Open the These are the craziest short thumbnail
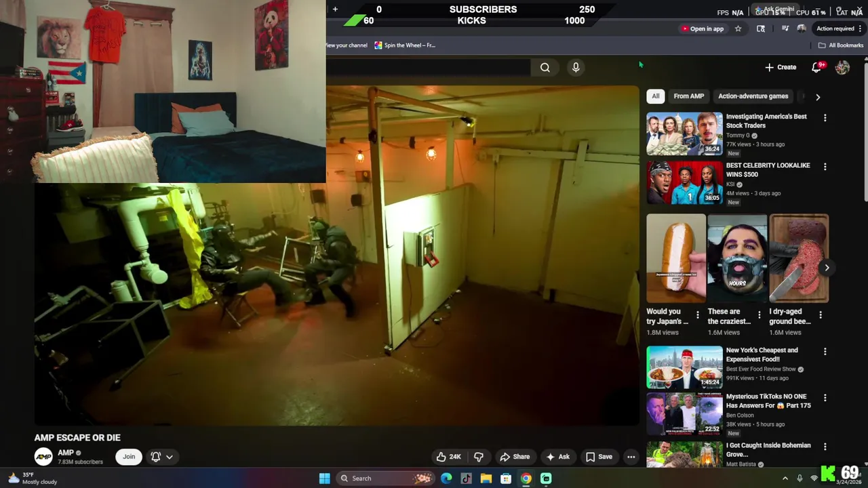 point(737,258)
